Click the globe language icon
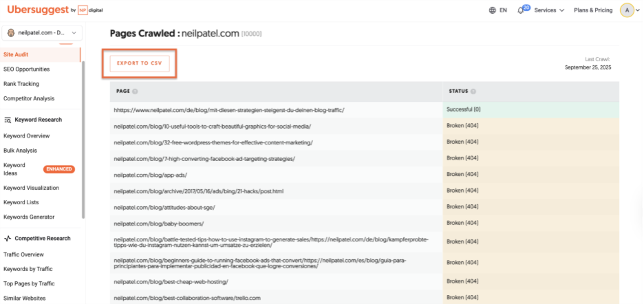 tap(493, 10)
